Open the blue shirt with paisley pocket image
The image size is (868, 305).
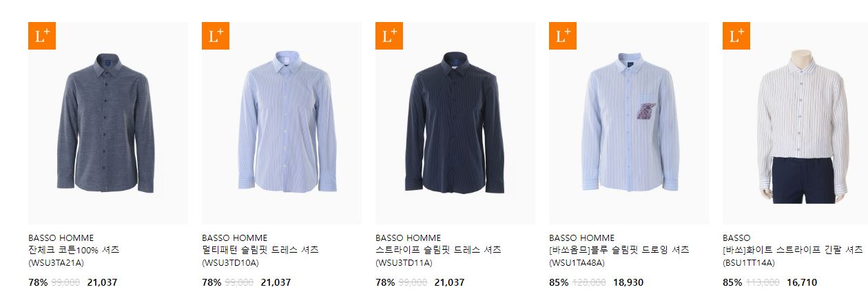point(629,123)
